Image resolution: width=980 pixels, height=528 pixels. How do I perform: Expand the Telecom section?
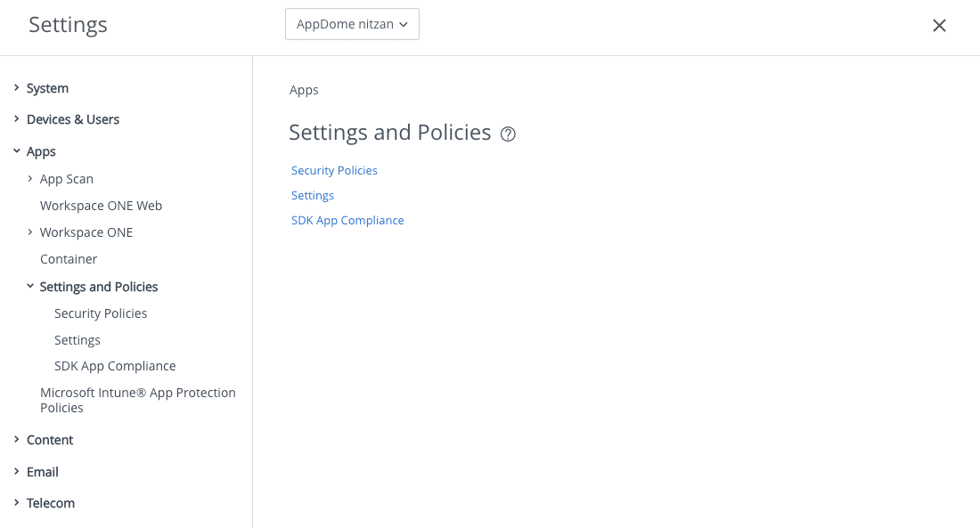[x=51, y=503]
